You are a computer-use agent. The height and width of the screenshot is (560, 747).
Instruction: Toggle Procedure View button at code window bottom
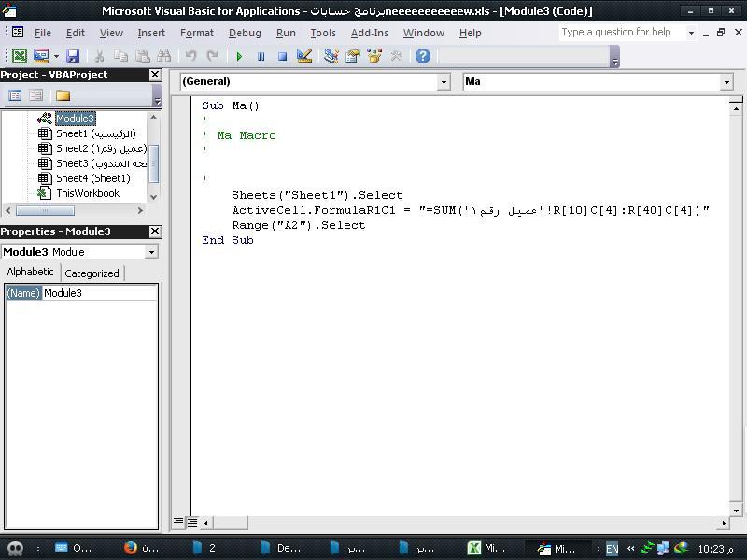tap(178, 523)
